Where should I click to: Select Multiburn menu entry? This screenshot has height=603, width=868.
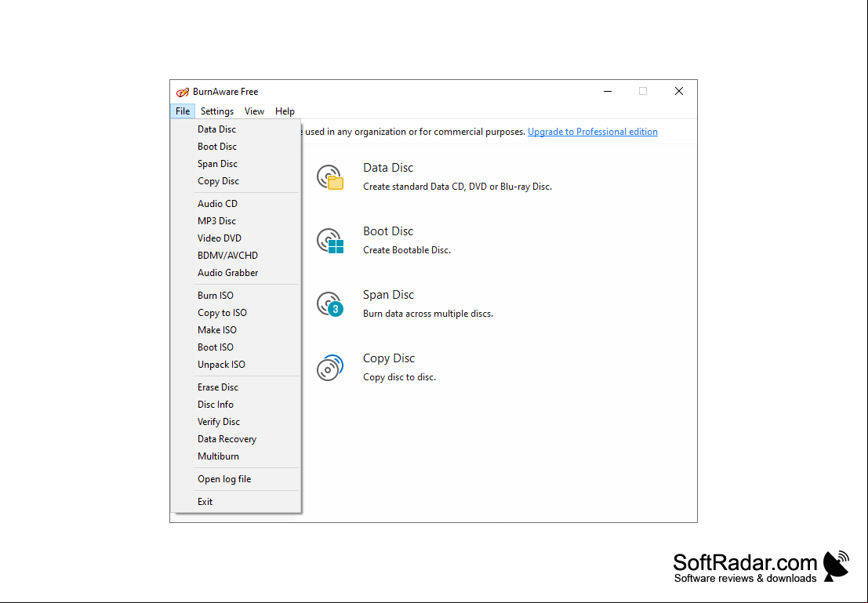[236, 456]
